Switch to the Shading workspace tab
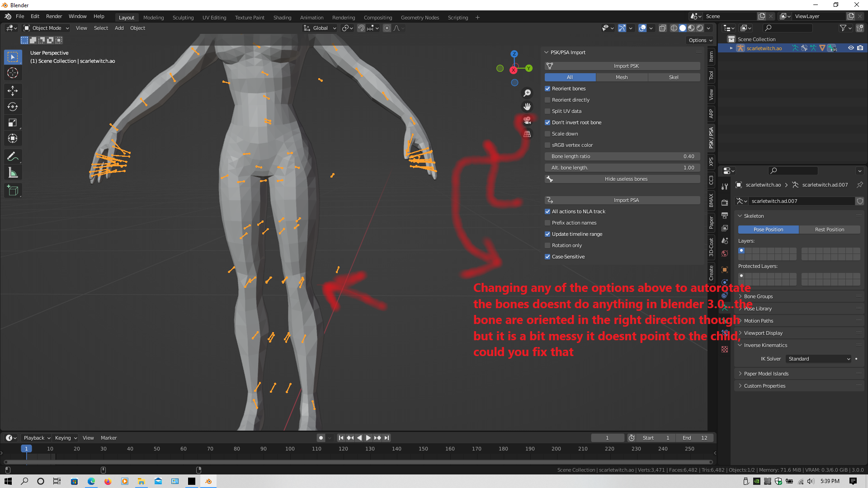Screen dimensions: 868x488 [x=282, y=18]
